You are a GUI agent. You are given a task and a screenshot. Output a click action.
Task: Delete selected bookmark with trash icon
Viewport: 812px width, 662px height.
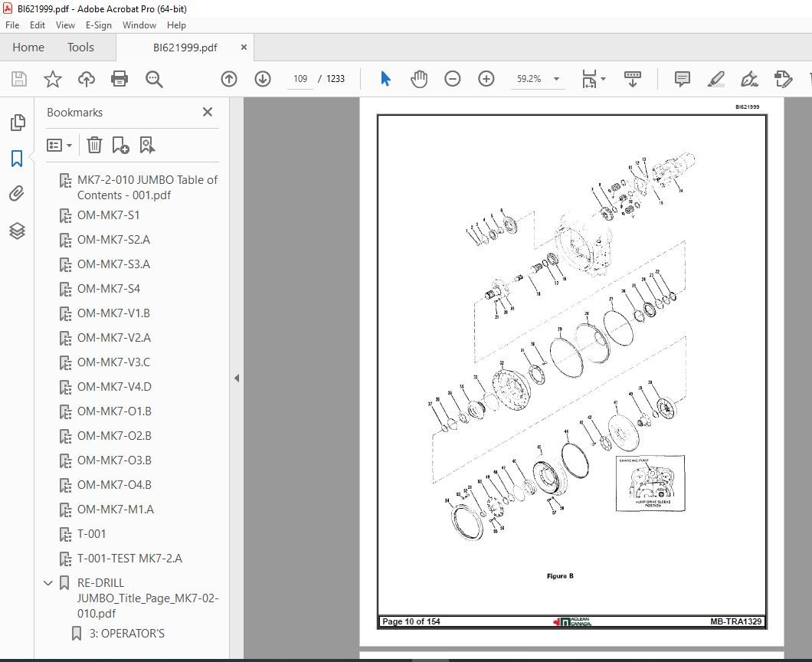pyautogui.click(x=94, y=145)
